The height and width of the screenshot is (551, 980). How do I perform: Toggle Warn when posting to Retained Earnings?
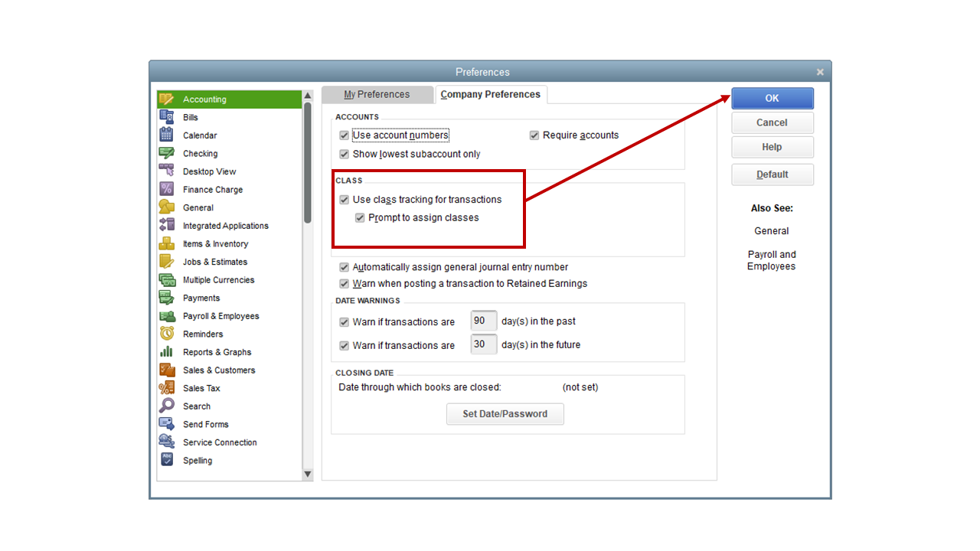pyautogui.click(x=345, y=284)
